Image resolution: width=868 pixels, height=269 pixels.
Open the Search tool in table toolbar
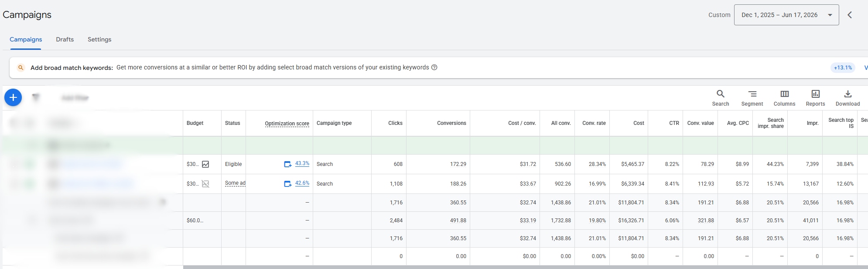tap(721, 98)
